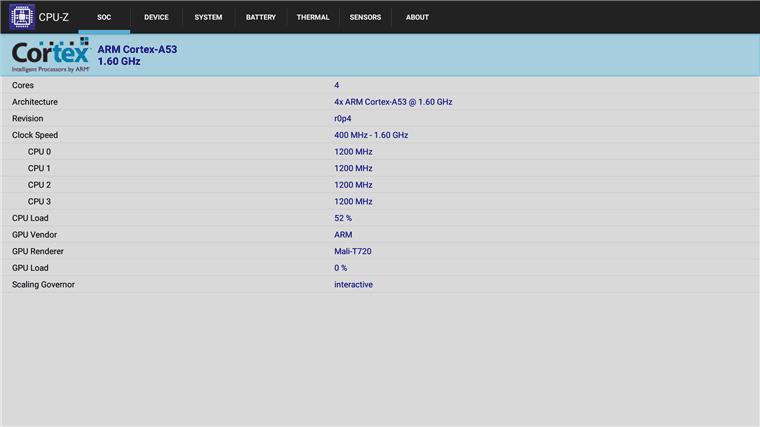Switch to the SOC tab
The height and width of the screenshot is (427, 760).
pos(104,17)
